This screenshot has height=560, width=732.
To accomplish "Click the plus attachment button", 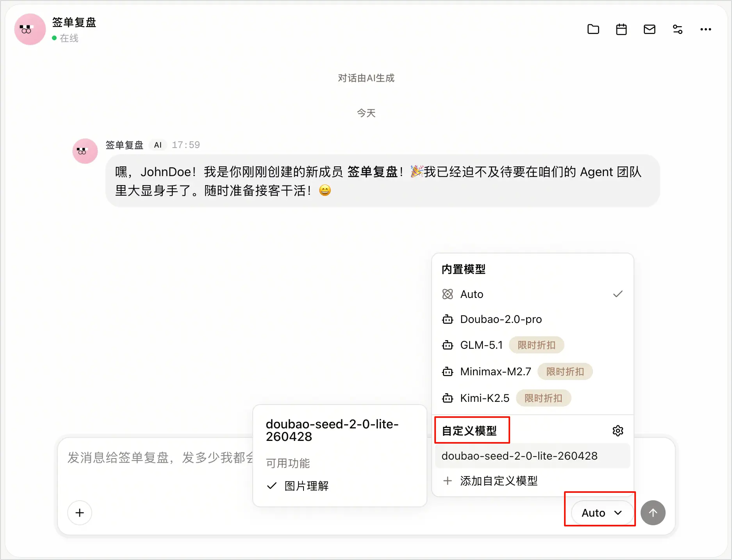I will click(80, 513).
